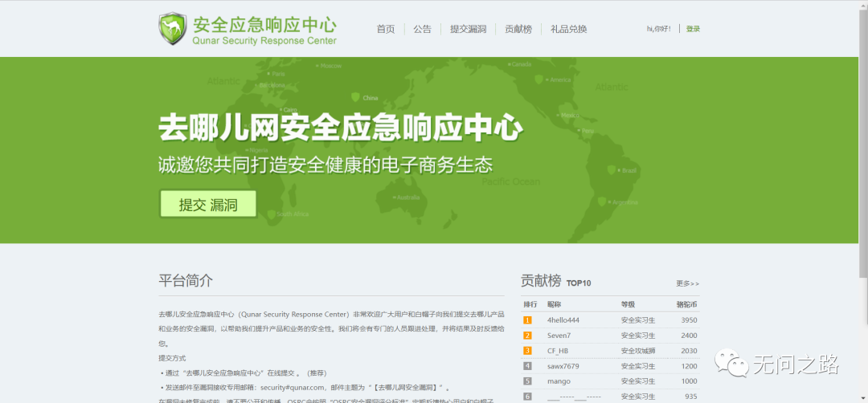Go to 提交漏洞 in the top navigation
The image size is (868, 403).
tap(469, 29)
